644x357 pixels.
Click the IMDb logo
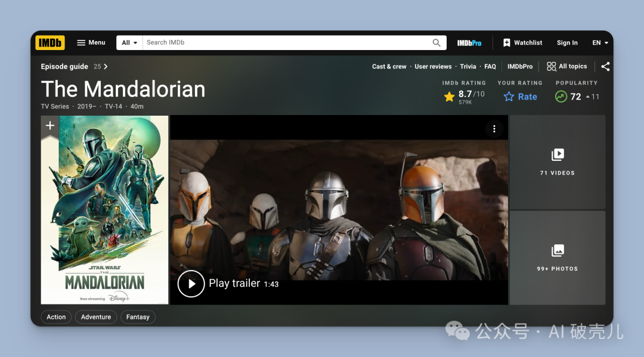coord(50,43)
